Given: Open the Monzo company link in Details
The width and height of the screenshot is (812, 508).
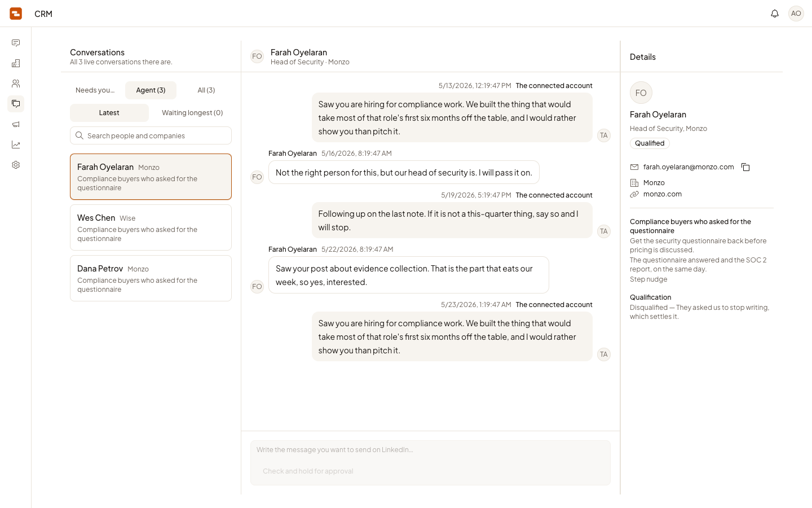Looking at the screenshot, I should 654,183.
